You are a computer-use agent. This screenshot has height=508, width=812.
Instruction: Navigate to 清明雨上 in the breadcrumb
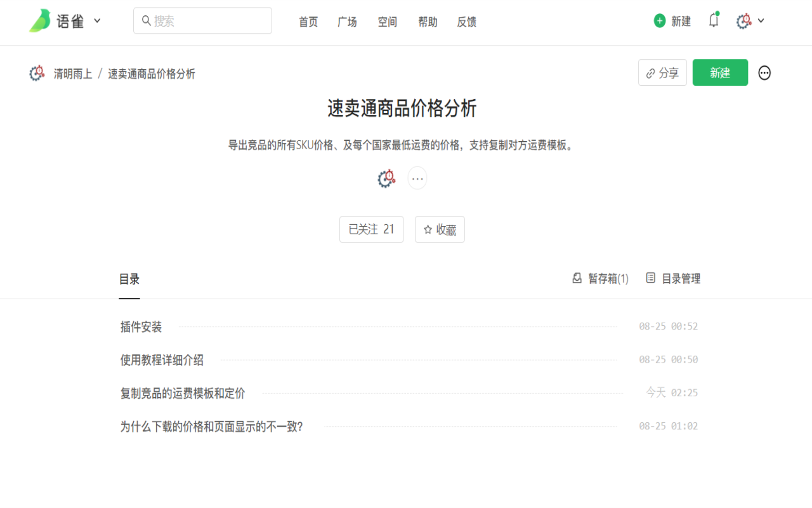click(72, 74)
